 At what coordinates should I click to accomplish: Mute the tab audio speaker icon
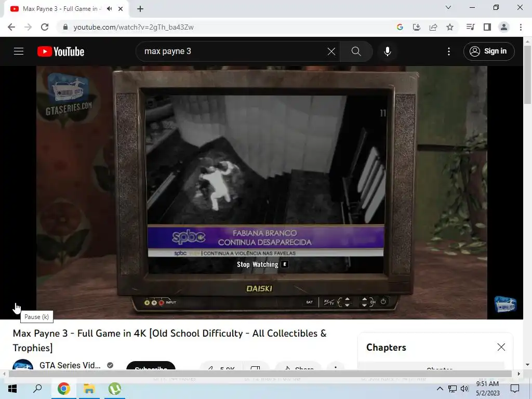(109, 9)
